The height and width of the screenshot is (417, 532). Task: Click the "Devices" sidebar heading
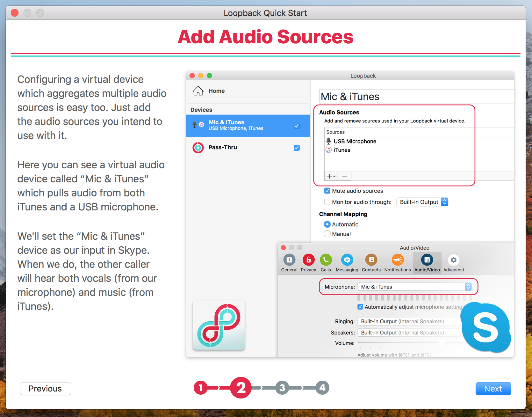pyautogui.click(x=201, y=110)
